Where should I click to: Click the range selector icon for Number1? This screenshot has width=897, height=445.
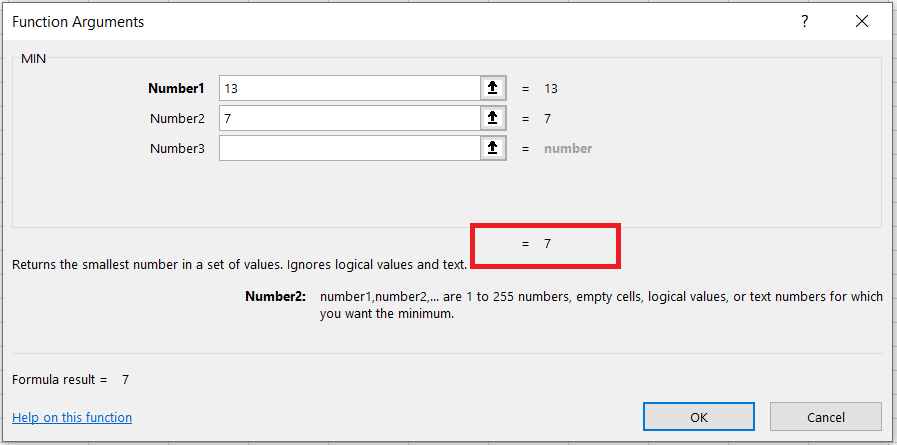[x=491, y=88]
